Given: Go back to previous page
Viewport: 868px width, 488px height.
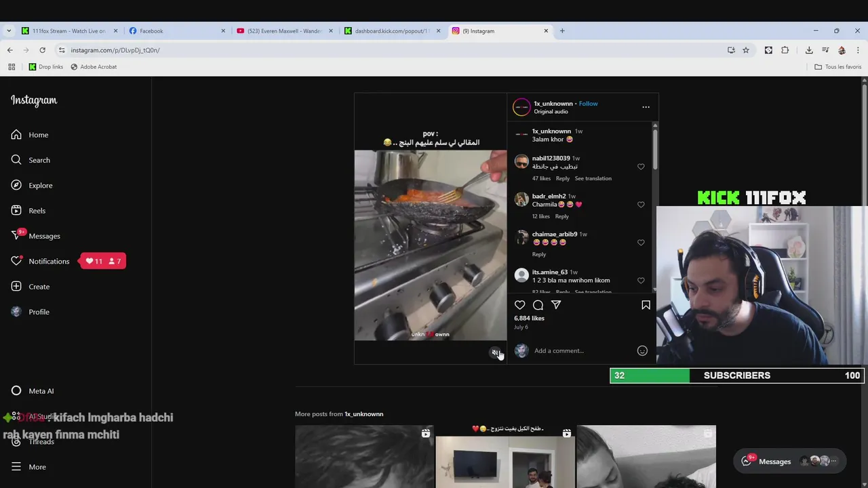Looking at the screenshot, I should [9, 50].
